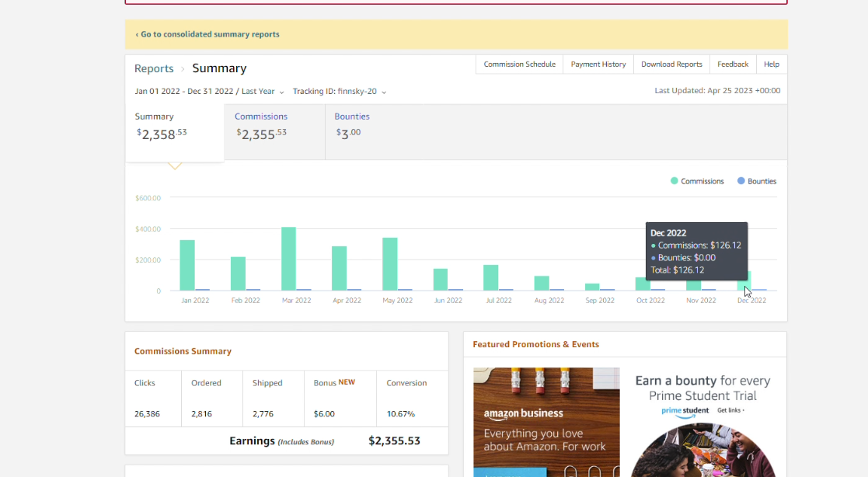Click the Clicks value 26,386
The image size is (868, 477).
tap(147, 414)
